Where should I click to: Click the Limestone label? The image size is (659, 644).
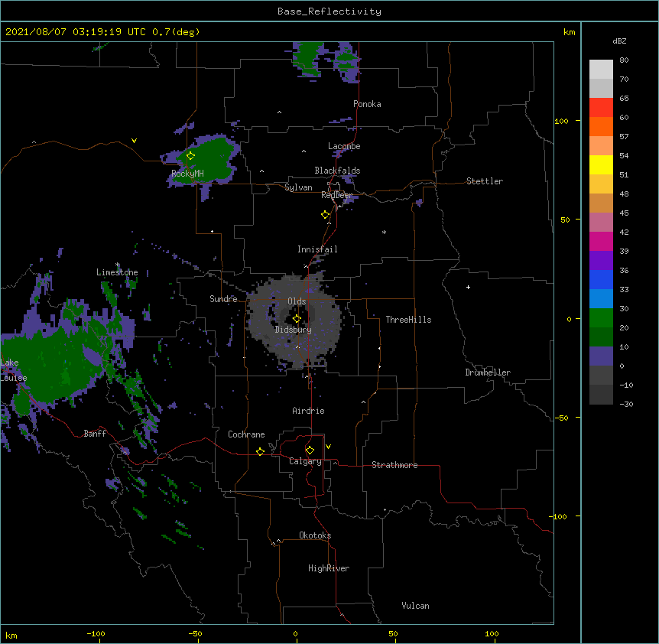tap(117, 272)
